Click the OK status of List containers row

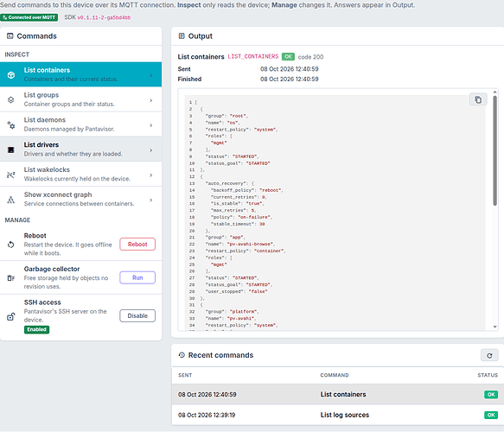coord(491,395)
